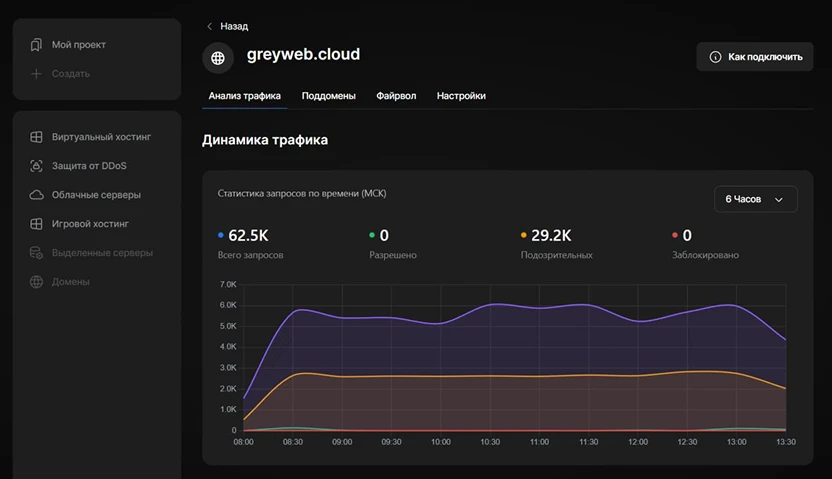Click the plus icon next to Создать
The image size is (832, 479).
coord(36,73)
